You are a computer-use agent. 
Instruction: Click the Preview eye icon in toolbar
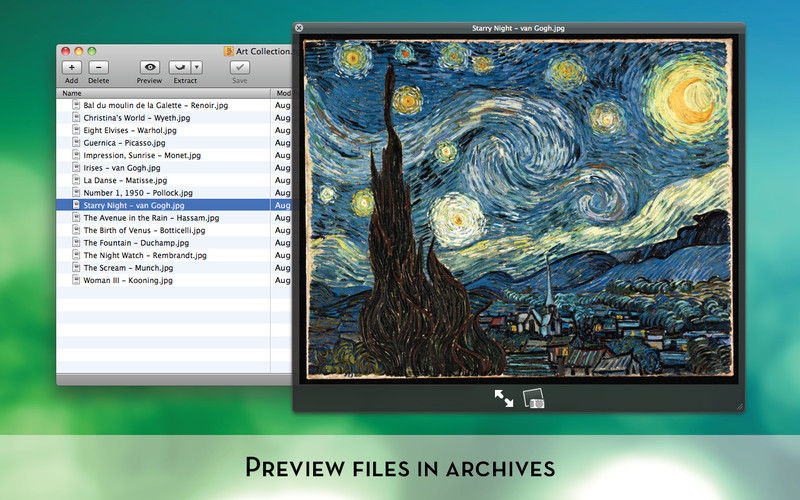(149, 67)
